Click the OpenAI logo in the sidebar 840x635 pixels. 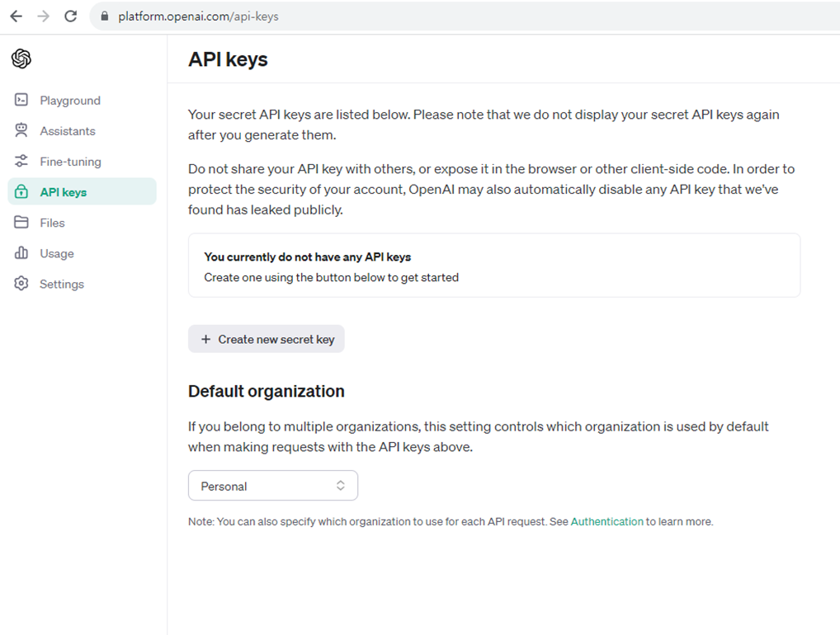point(21,59)
